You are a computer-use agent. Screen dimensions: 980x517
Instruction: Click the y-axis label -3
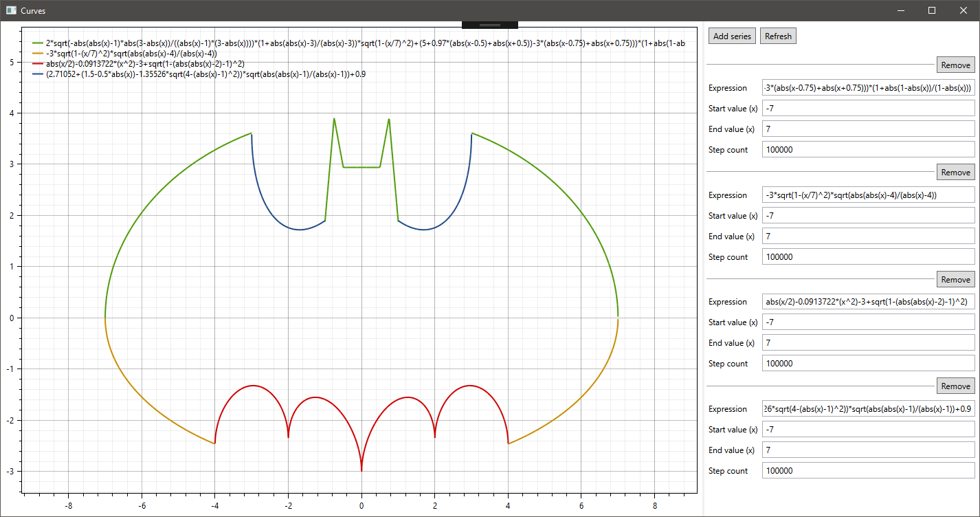click(11, 471)
